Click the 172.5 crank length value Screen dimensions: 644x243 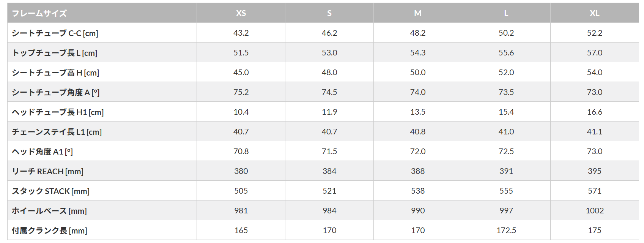point(506,230)
